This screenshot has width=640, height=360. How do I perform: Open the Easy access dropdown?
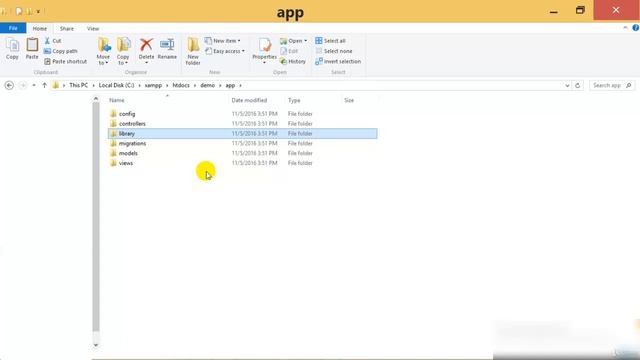coord(225,51)
